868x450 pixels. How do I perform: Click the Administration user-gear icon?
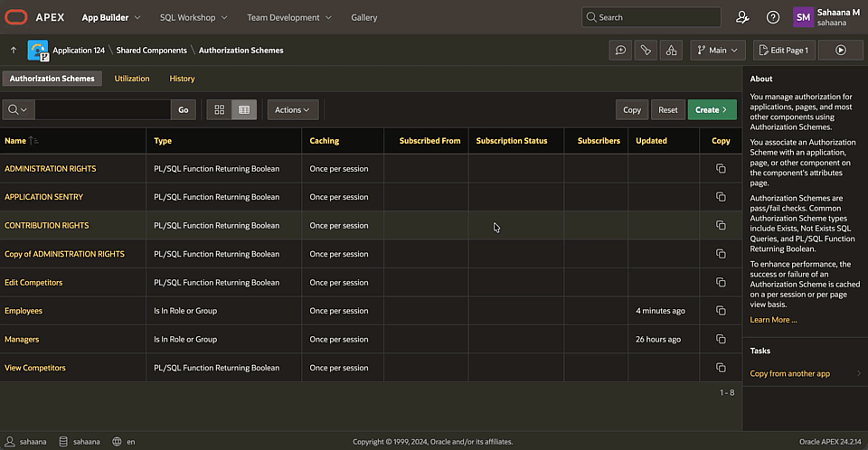point(742,17)
